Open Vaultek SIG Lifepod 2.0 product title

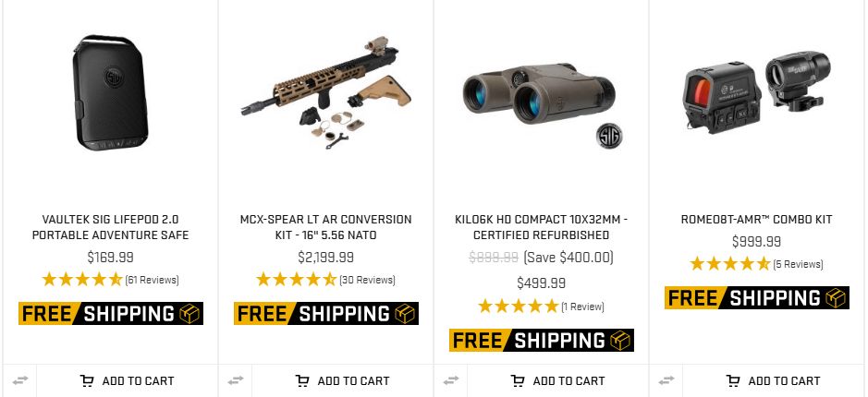coord(110,227)
